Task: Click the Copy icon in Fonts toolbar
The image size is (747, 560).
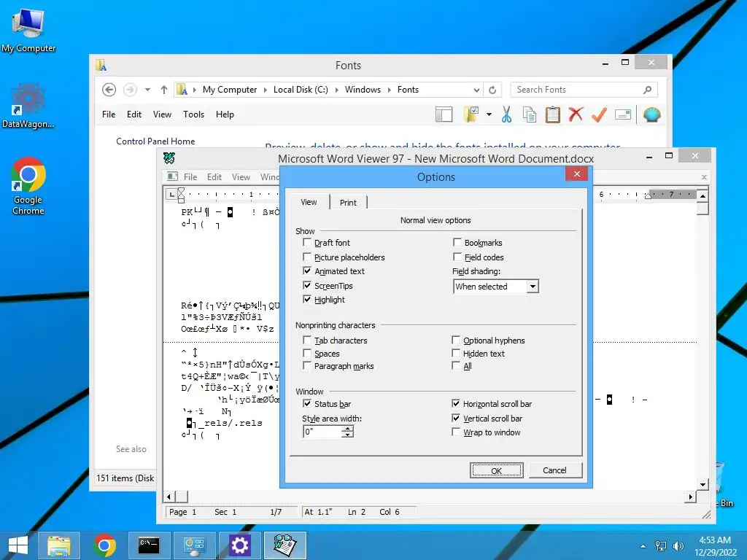Action: click(530, 114)
